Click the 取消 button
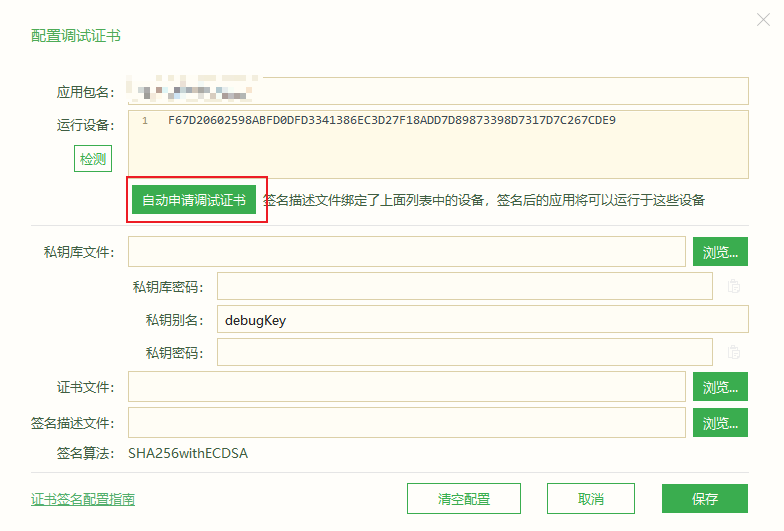Screen dimensions: 784x531 tap(591, 499)
